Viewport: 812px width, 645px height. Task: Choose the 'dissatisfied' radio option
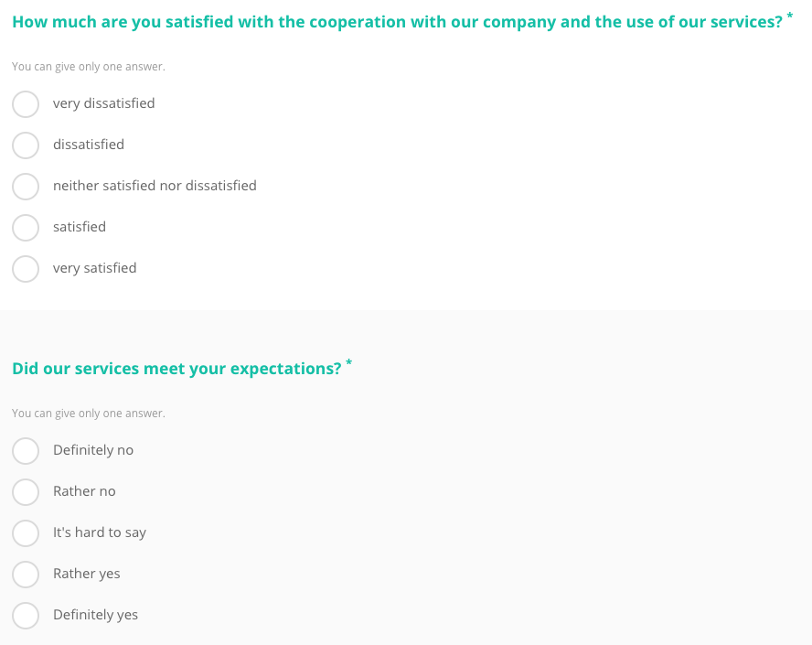[x=26, y=145]
